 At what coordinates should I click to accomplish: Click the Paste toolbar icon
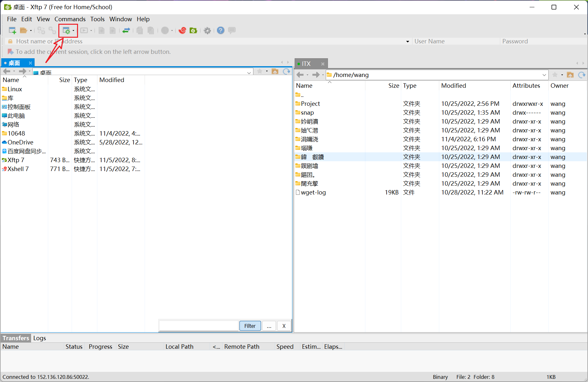[x=151, y=30]
